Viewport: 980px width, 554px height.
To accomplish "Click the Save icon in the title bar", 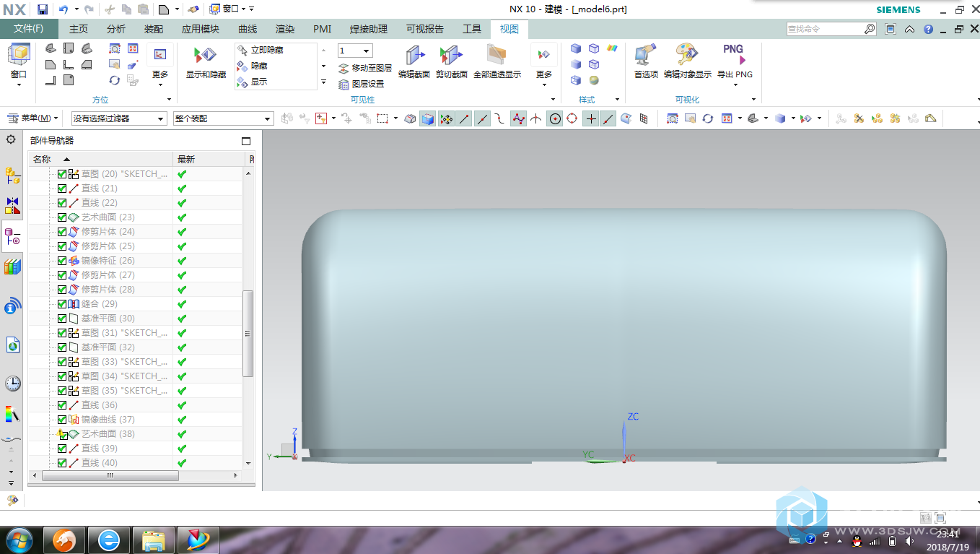I will click(x=43, y=9).
